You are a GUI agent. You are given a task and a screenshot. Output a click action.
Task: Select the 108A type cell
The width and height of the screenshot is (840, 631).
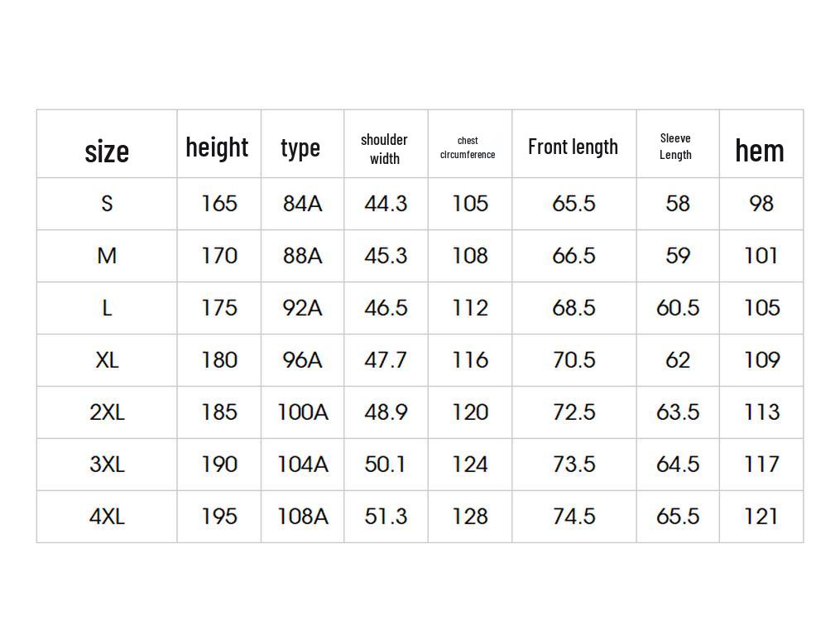(302, 517)
